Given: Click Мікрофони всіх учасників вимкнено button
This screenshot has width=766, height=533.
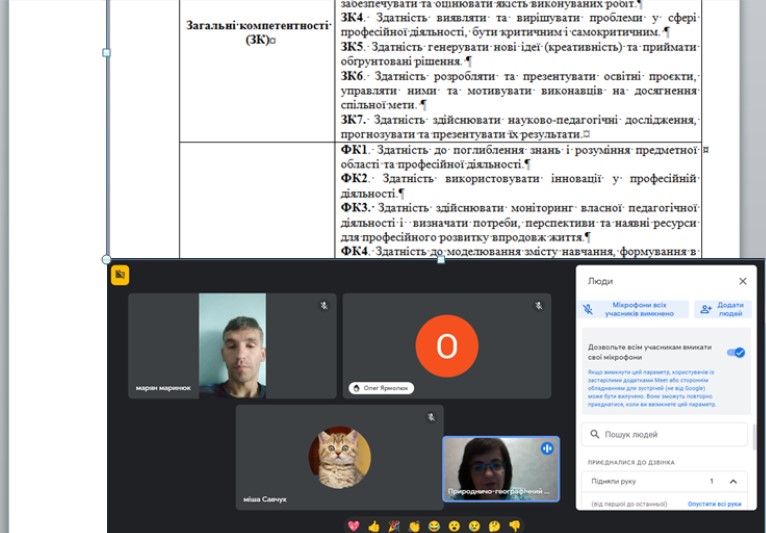Looking at the screenshot, I should pos(633,309).
